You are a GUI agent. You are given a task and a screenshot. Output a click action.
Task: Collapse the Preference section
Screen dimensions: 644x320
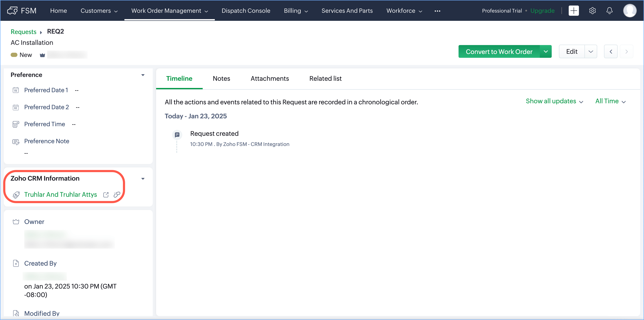(x=143, y=75)
